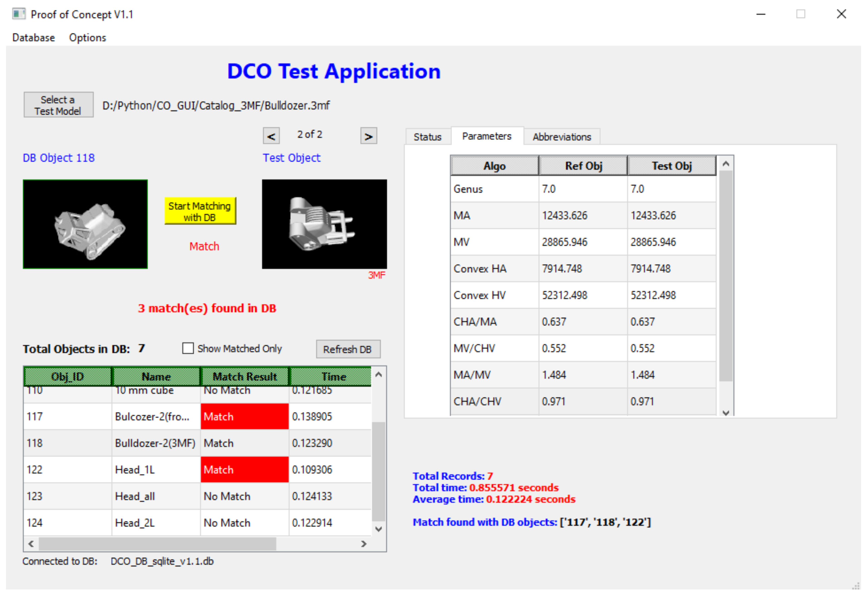This screenshot has height=597, width=868.
Task: Enable Show Matched Only checkbox
Action: click(188, 349)
